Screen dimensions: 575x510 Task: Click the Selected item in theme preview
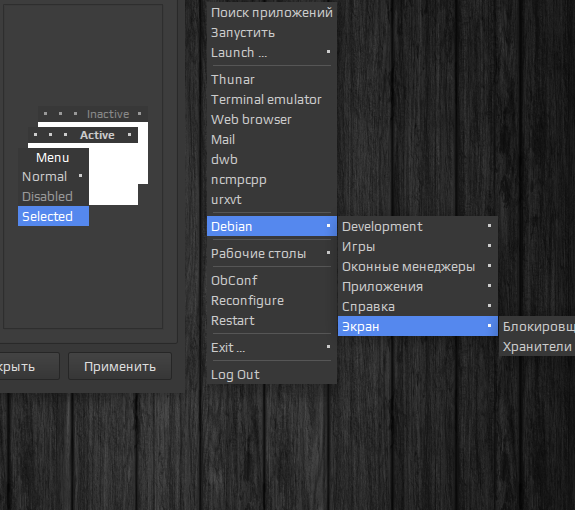point(54,216)
